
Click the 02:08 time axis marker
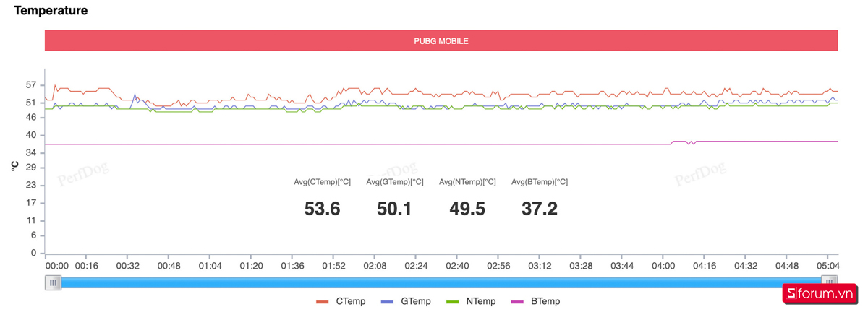click(375, 266)
